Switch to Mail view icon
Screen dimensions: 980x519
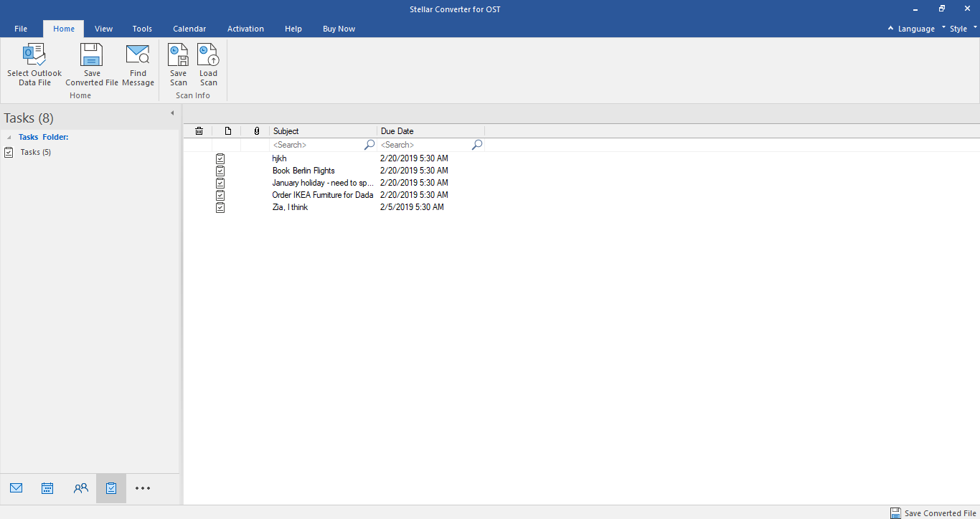coord(17,488)
